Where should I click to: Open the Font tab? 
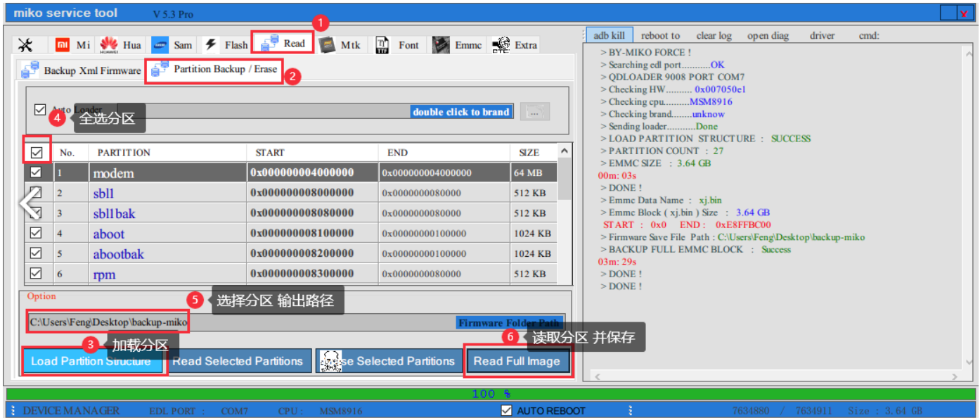click(398, 45)
